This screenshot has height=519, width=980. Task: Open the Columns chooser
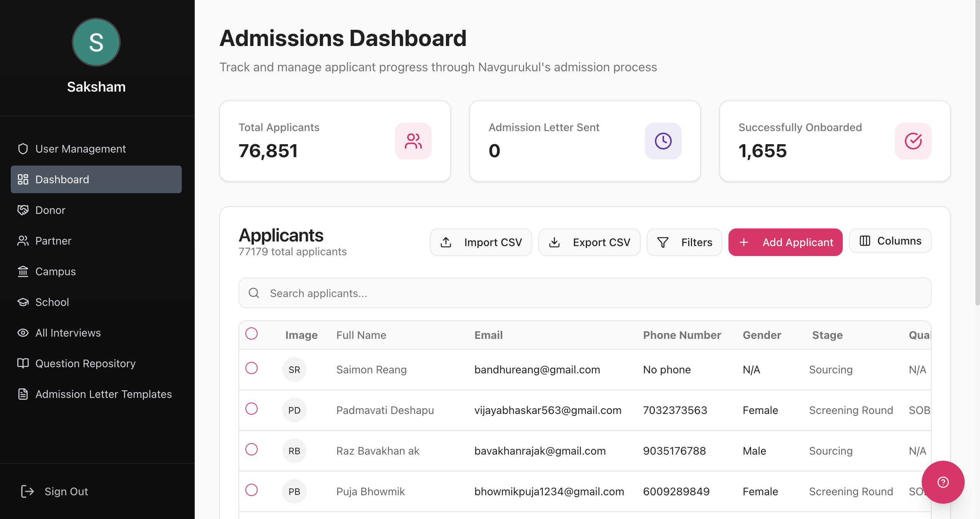(x=890, y=241)
